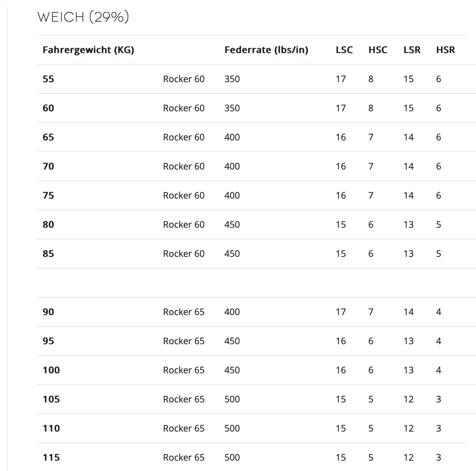Screen dimensions: 476x471
Task: Click the Federrate (lbs/in) column header
Action: click(266, 50)
